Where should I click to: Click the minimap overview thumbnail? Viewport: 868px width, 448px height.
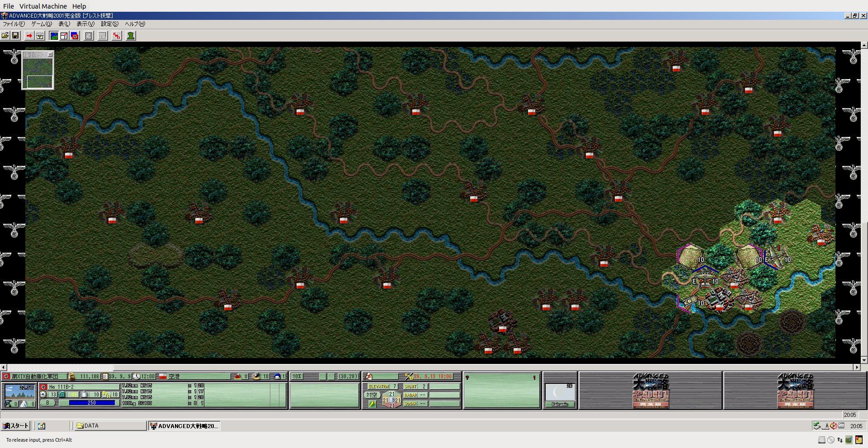tap(38, 73)
